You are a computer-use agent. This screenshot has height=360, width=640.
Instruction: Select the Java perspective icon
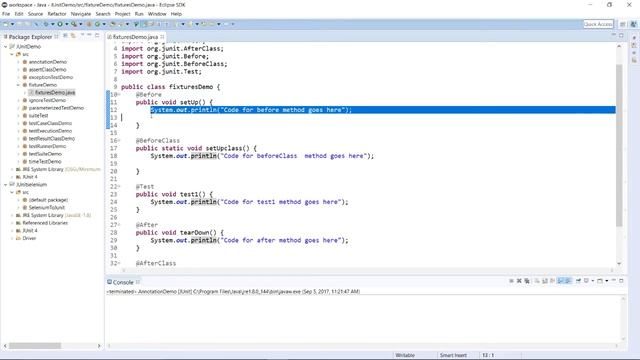(x=633, y=24)
